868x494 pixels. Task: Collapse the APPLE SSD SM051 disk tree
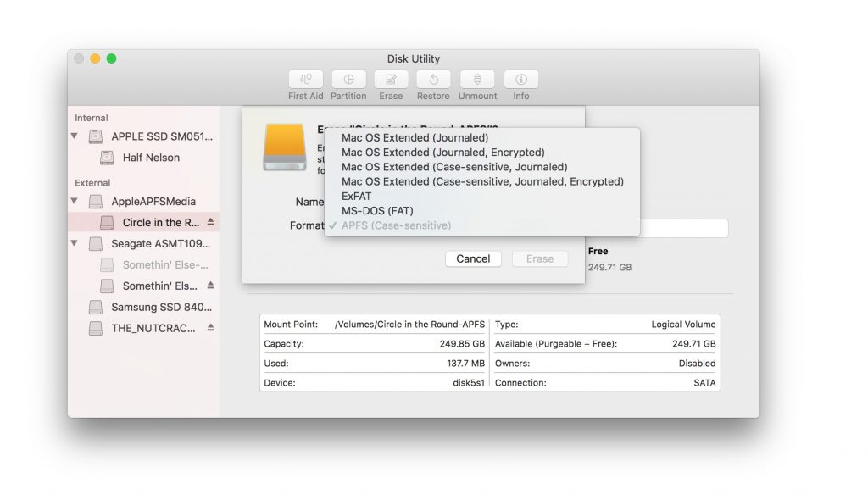[75, 136]
